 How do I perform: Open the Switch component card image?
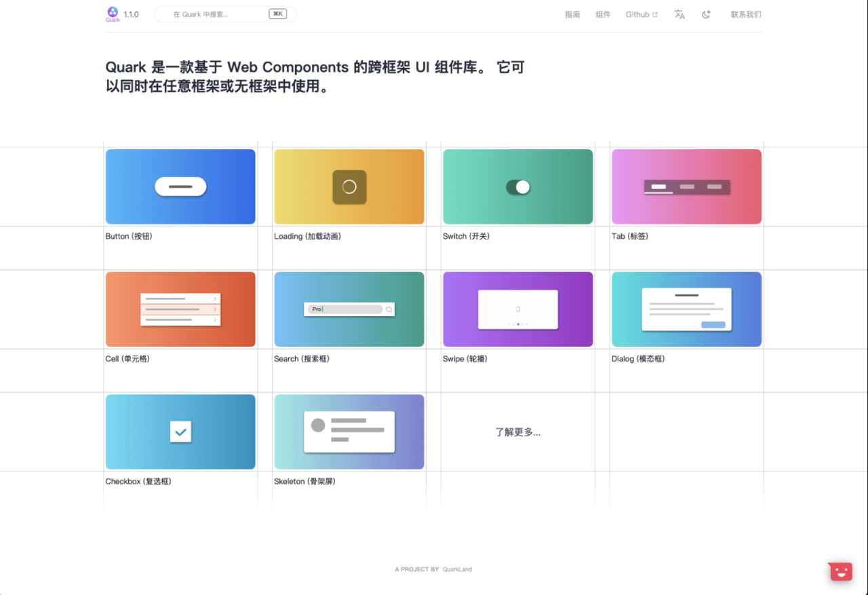click(518, 187)
